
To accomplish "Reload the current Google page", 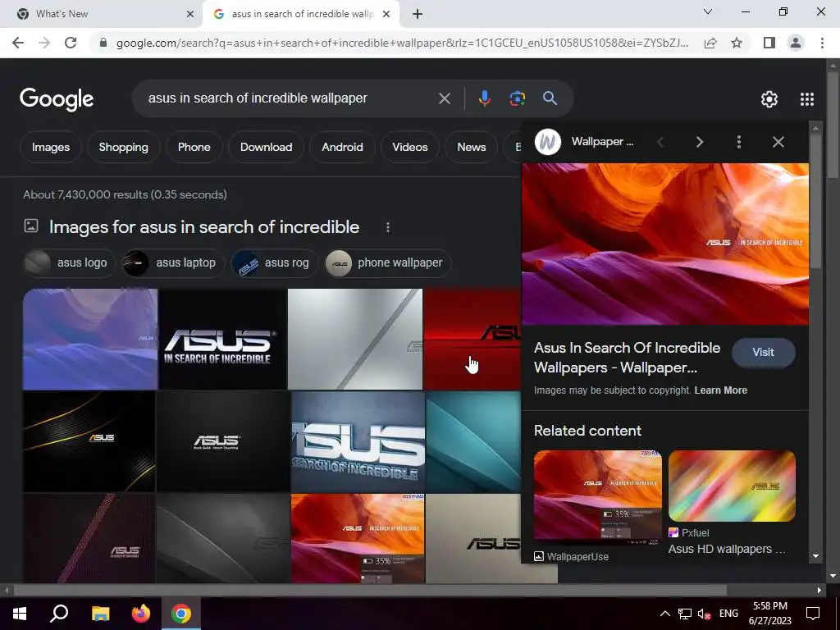I will pyautogui.click(x=71, y=43).
